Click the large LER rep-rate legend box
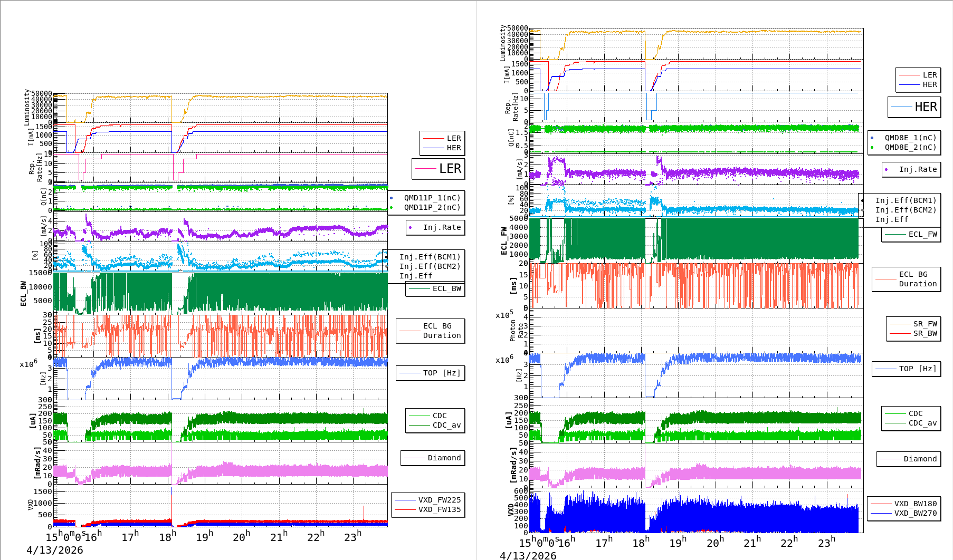The image size is (953, 560). (439, 169)
